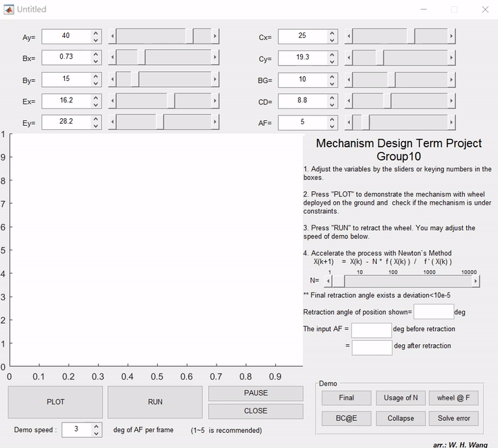Run the BC@E demo
Viewport: 498px width, 448px height.
[347, 418]
